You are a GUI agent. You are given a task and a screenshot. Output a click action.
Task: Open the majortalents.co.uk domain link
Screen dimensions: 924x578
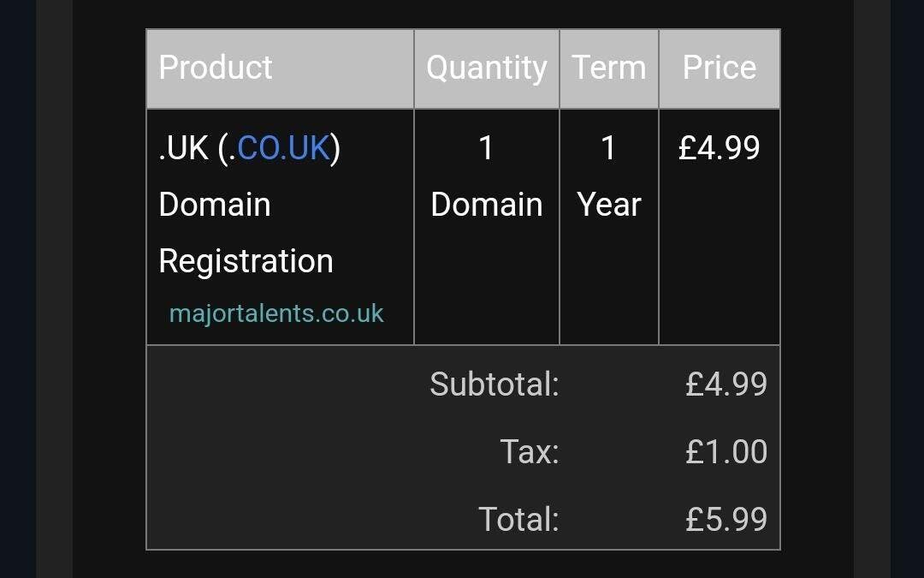point(276,313)
